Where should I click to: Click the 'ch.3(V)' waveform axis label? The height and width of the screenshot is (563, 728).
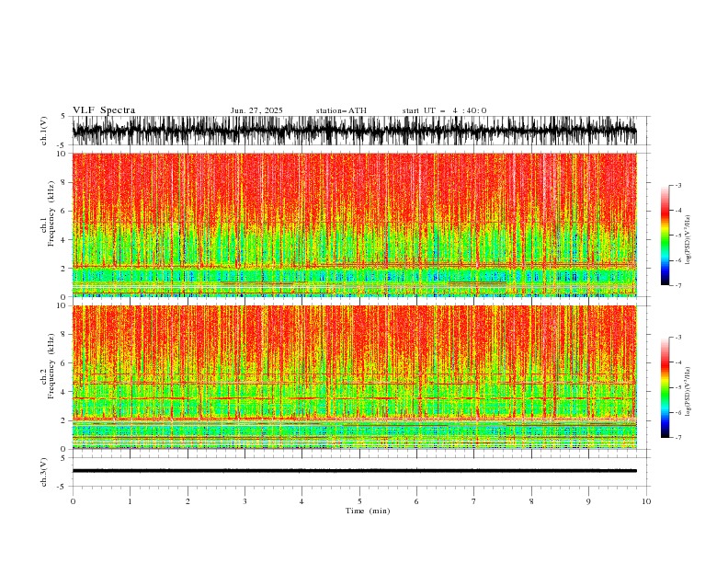click(44, 472)
